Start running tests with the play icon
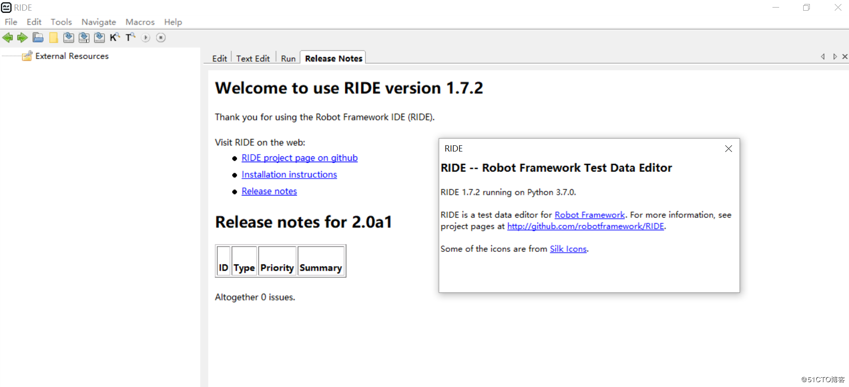The image size is (849, 387). point(145,38)
